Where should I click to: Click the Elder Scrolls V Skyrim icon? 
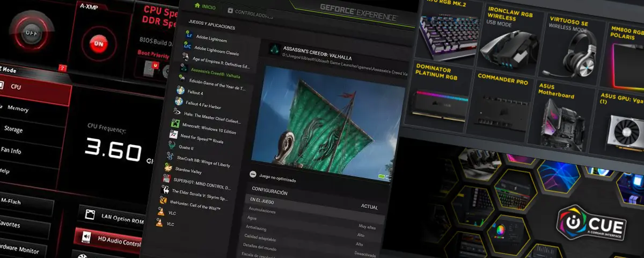(x=166, y=190)
